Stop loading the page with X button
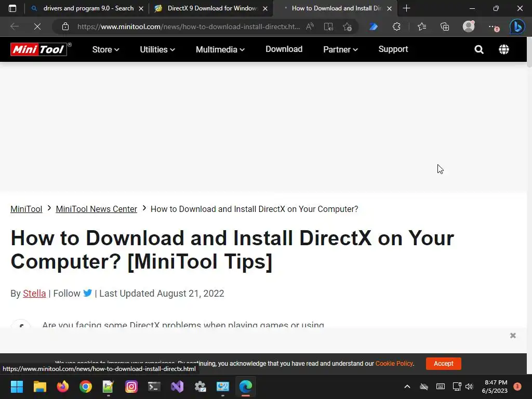 (37, 26)
